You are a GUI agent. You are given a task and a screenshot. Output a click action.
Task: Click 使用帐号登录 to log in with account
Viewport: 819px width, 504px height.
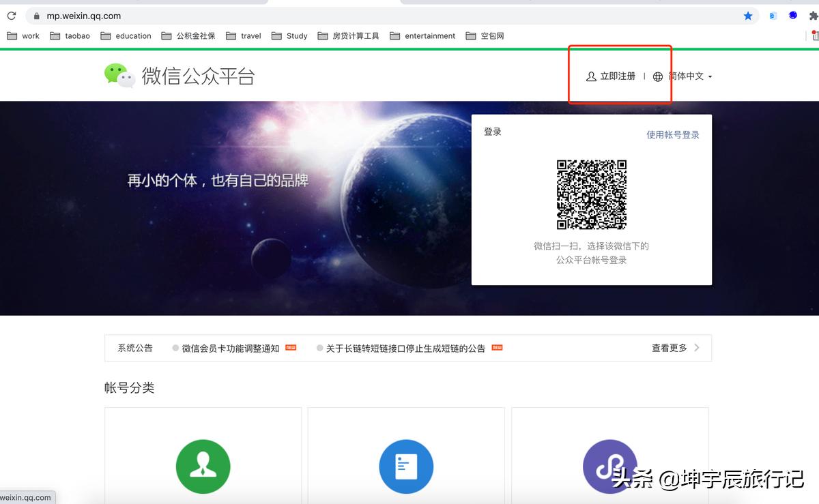tap(672, 134)
